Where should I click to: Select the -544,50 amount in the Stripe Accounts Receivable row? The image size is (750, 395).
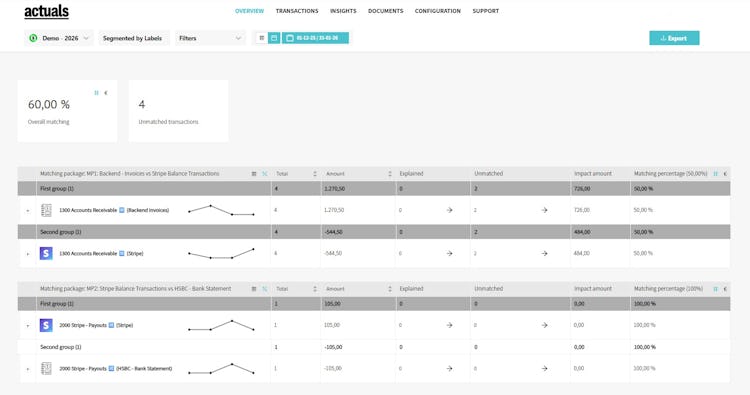[333, 253]
